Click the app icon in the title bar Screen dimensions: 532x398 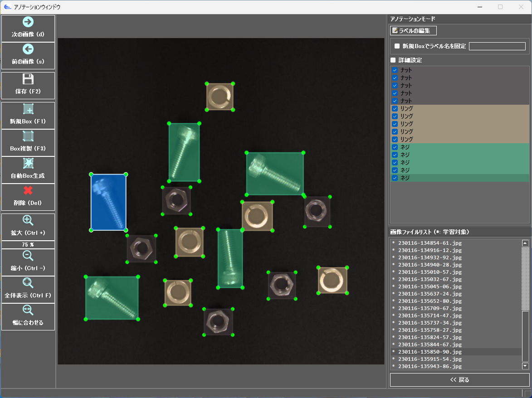click(x=7, y=7)
